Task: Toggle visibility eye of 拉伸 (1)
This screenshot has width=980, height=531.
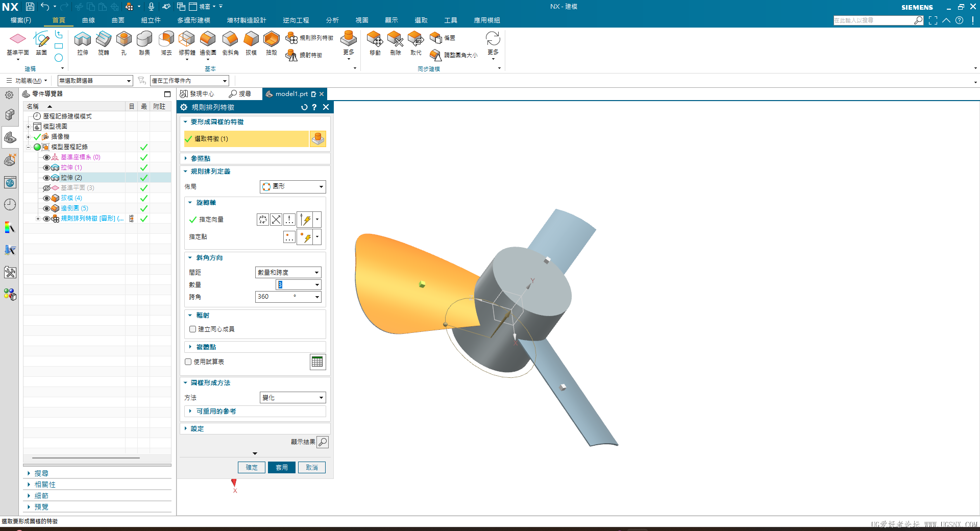Action: [46, 167]
